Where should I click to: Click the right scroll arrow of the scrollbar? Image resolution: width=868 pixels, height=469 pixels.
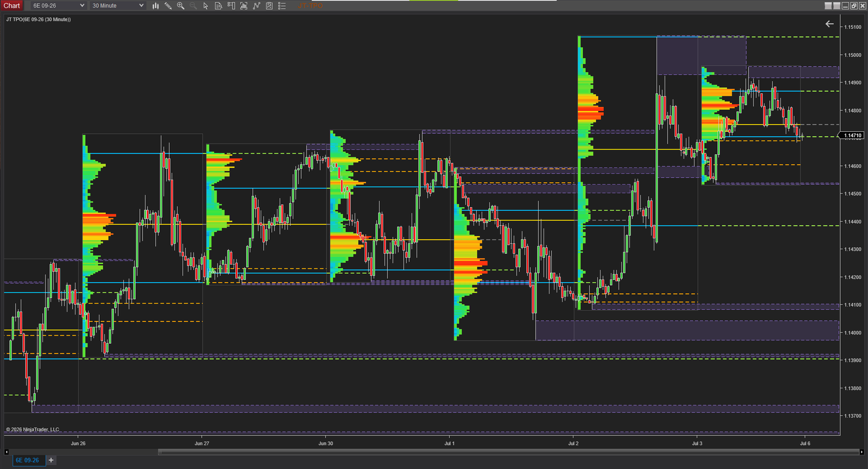coord(861,452)
